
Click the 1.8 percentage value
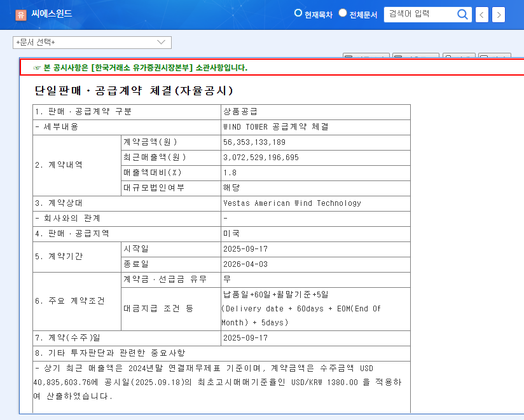(315, 173)
